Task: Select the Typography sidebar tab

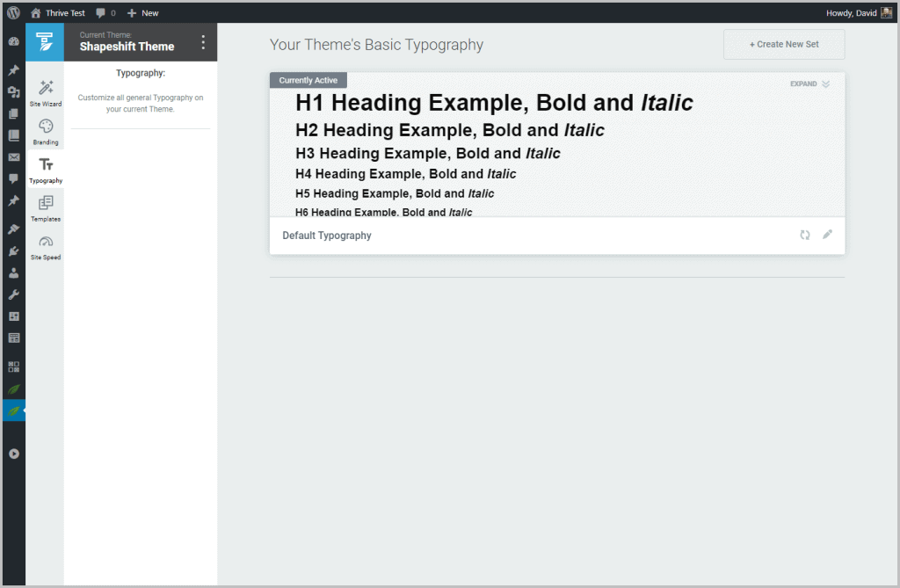Action: click(x=46, y=170)
